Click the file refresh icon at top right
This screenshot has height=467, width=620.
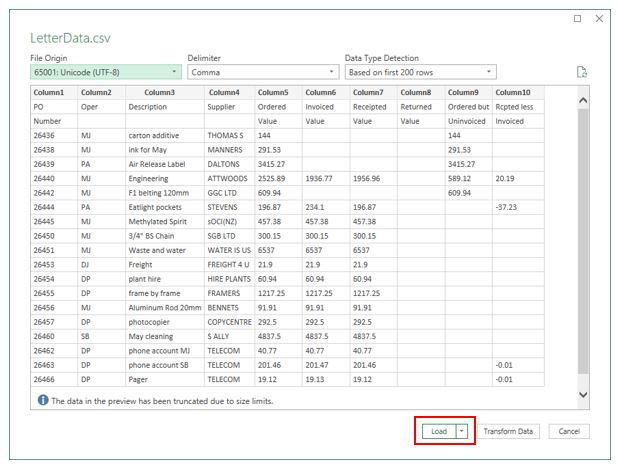(x=581, y=72)
